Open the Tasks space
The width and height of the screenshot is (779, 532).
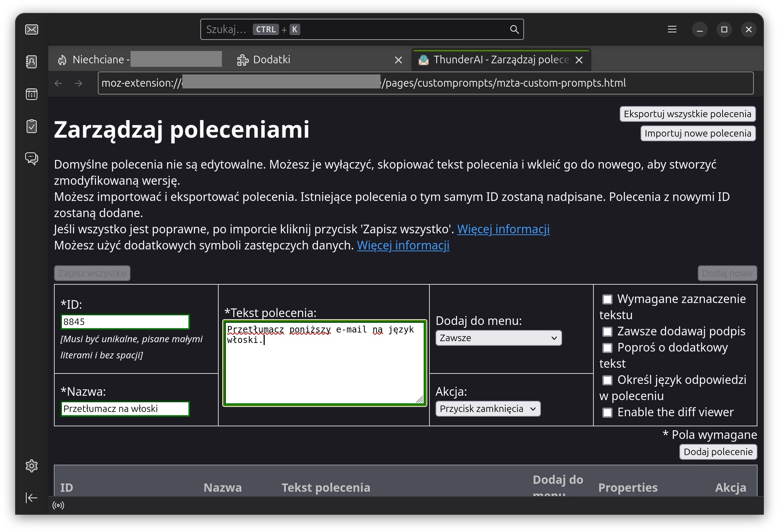tap(32, 127)
